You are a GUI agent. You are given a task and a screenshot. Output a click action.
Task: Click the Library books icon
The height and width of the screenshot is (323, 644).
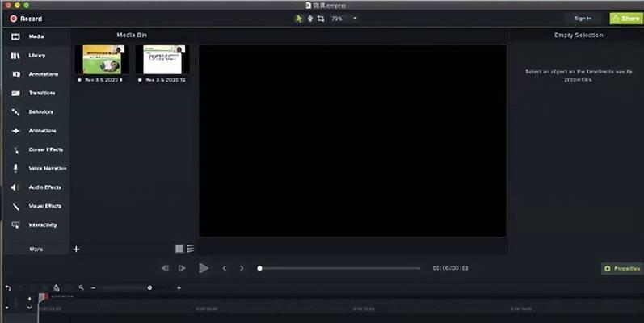tap(15, 56)
